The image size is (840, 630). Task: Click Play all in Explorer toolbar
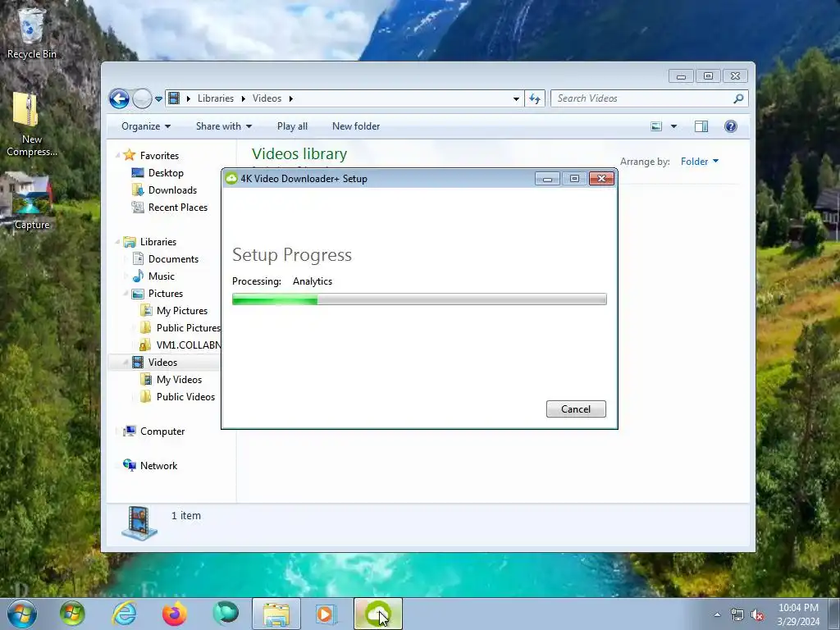292,126
